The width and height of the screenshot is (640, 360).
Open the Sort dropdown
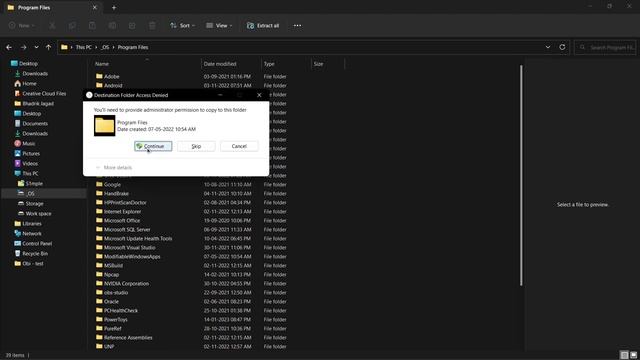click(x=182, y=25)
